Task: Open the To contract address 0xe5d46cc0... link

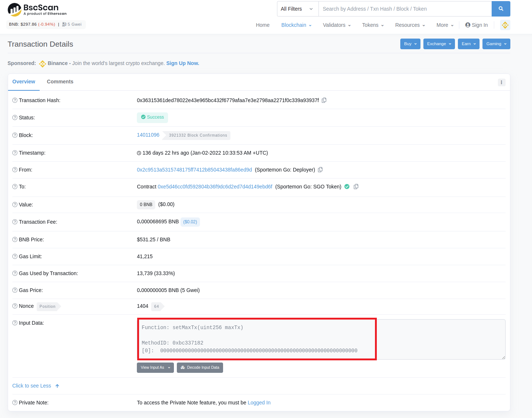Action: pyautogui.click(x=215, y=187)
